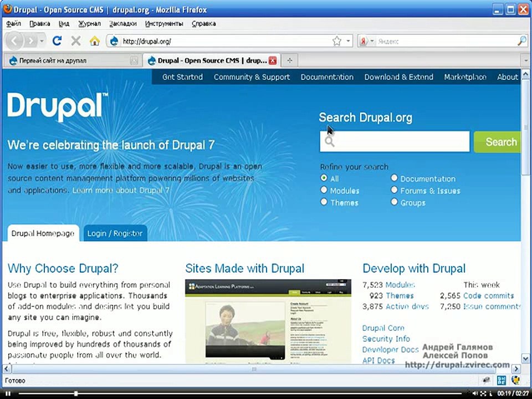532x399 pixels.
Task: Click the 'Get Started' nav link
Action: tap(182, 77)
